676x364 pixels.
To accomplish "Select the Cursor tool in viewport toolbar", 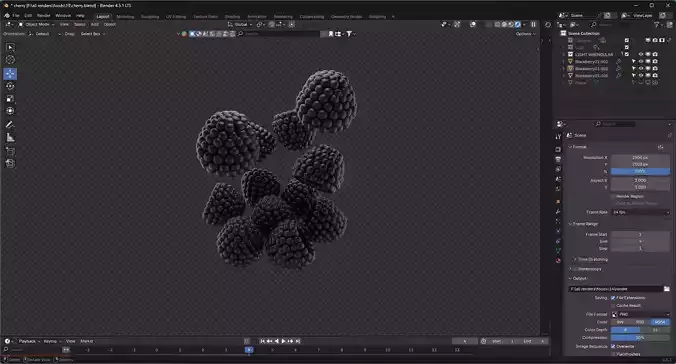I will pos(10,60).
